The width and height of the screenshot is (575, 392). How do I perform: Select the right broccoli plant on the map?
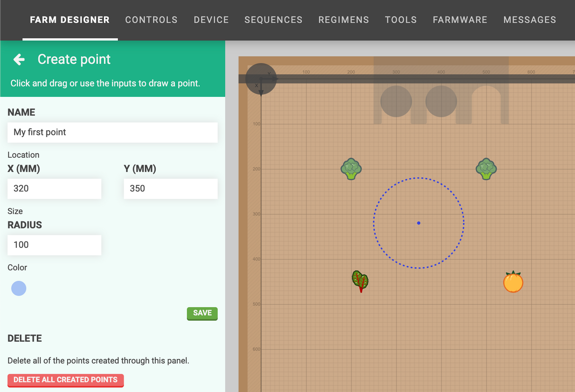tap(486, 169)
